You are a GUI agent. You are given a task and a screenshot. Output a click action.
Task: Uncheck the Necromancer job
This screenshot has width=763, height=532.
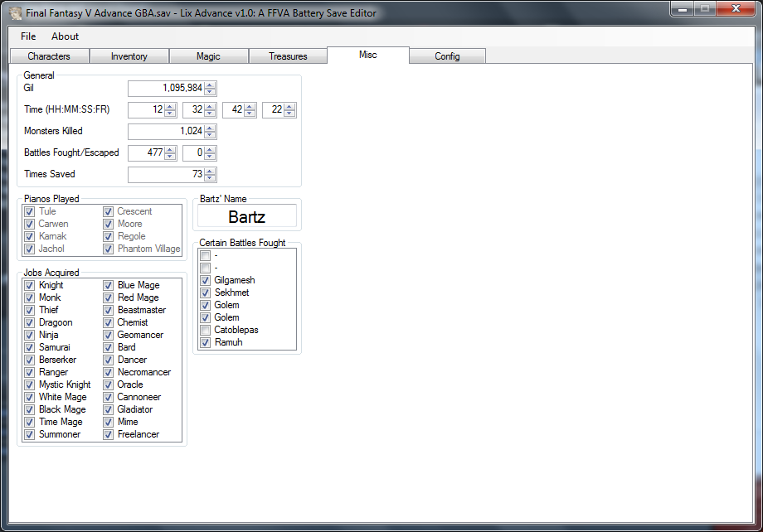click(108, 373)
